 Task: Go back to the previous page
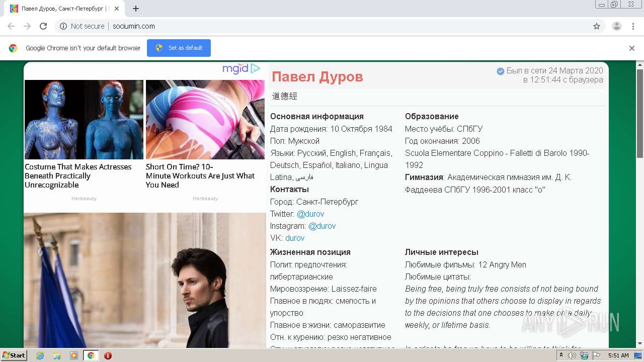pyautogui.click(x=11, y=26)
